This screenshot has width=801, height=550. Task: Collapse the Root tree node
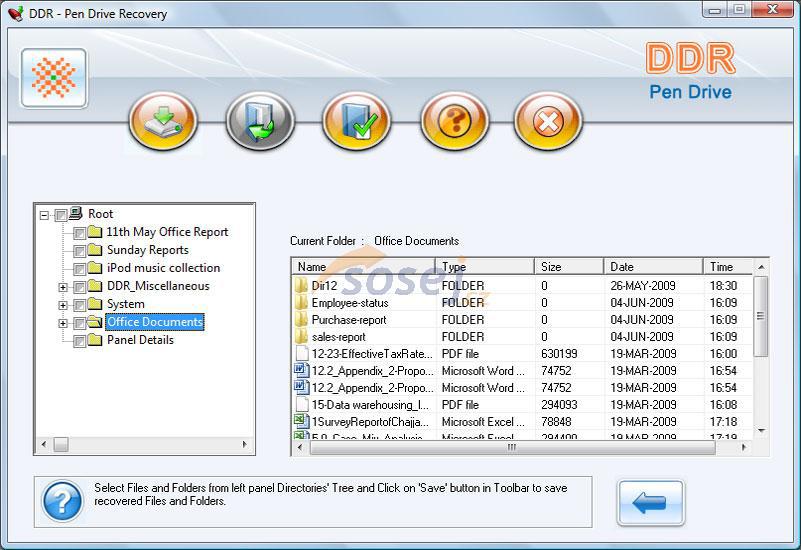(x=44, y=215)
